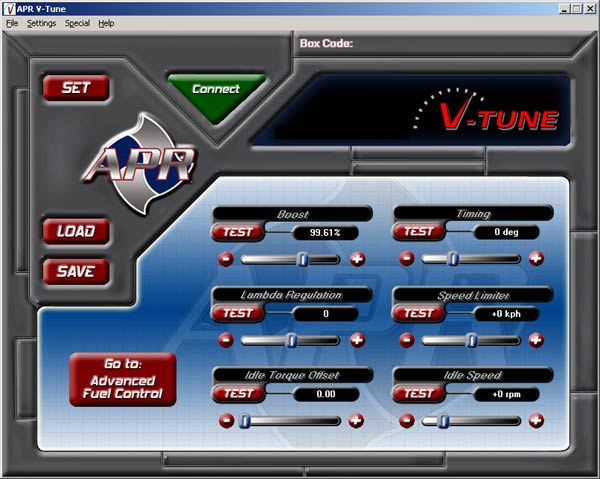
Task: Reduce Idle Torque Offset via minus icon
Action: coord(226,421)
